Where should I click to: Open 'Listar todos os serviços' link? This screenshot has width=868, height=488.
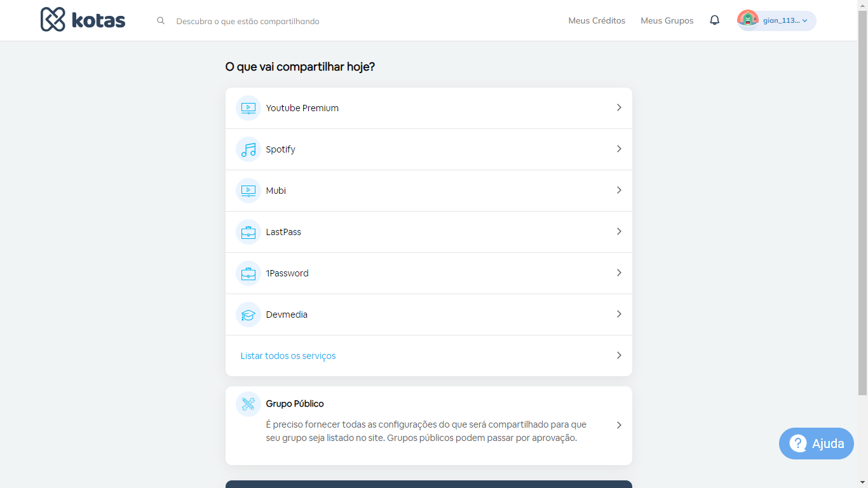(288, 356)
